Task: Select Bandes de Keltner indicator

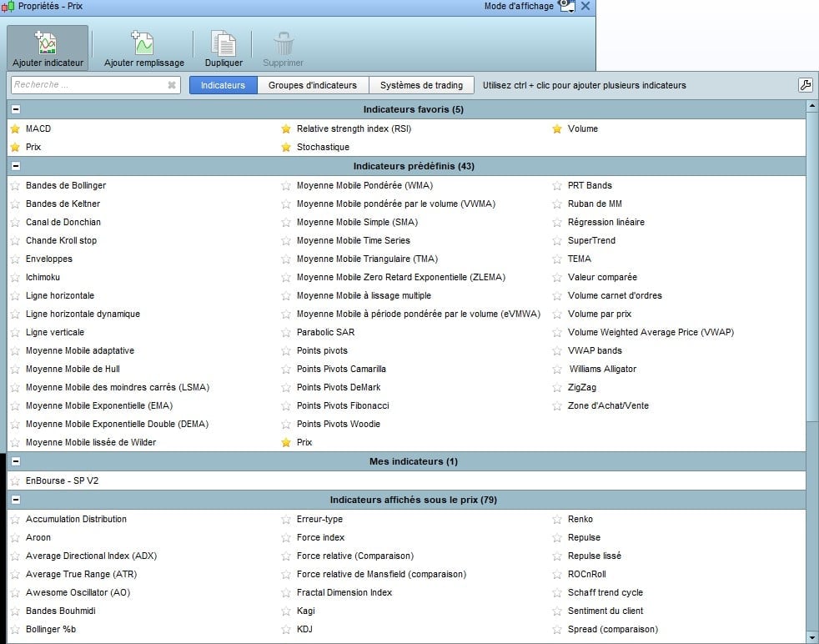Action: pos(63,204)
